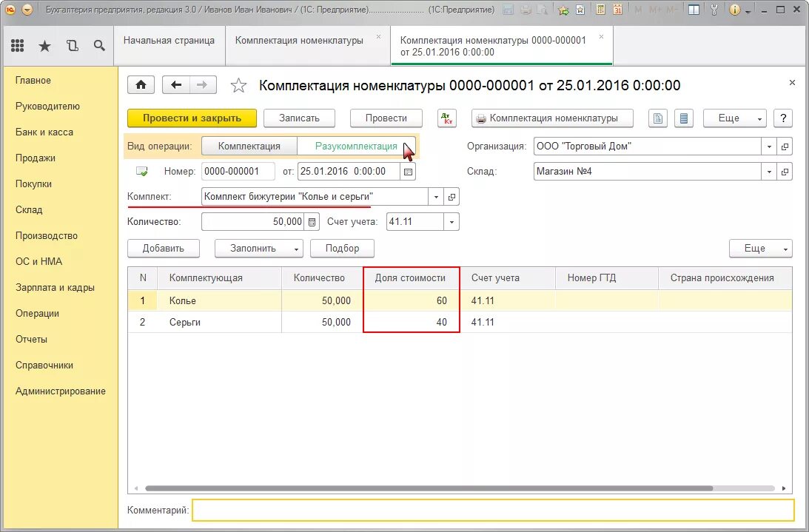809x532 pixels.
Task: Click the posted document status icon beside Номер
Action: (x=141, y=172)
